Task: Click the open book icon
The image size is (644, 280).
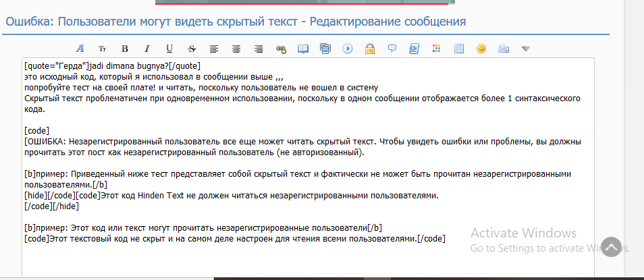Action: [x=303, y=49]
